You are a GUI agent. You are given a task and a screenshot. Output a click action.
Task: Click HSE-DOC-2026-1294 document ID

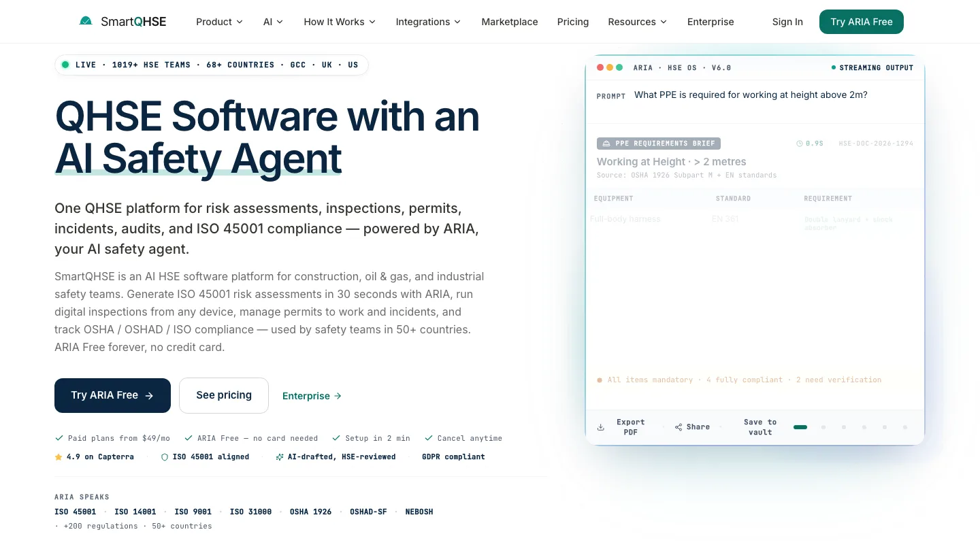click(876, 144)
